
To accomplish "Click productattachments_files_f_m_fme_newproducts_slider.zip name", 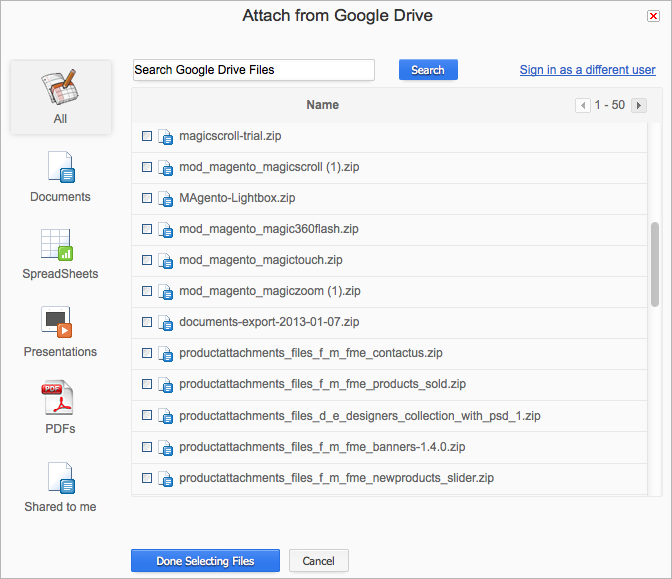I will point(336,477).
